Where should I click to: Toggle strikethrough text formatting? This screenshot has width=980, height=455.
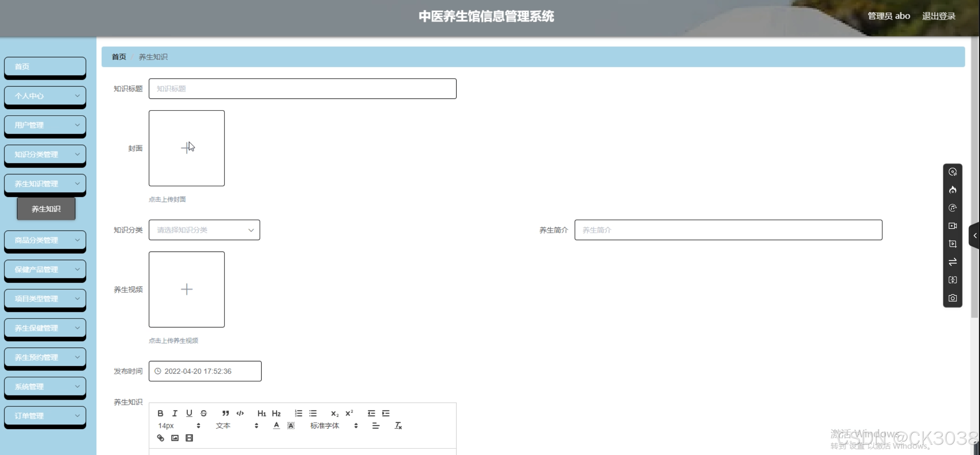click(x=204, y=413)
